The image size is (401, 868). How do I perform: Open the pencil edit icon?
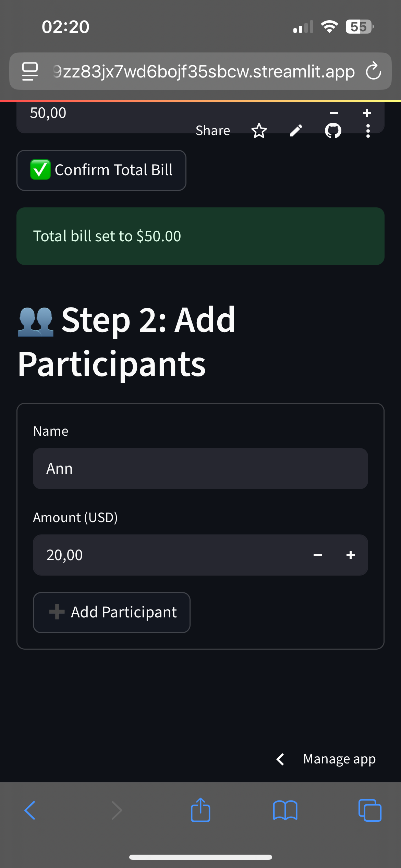point(296,131)
